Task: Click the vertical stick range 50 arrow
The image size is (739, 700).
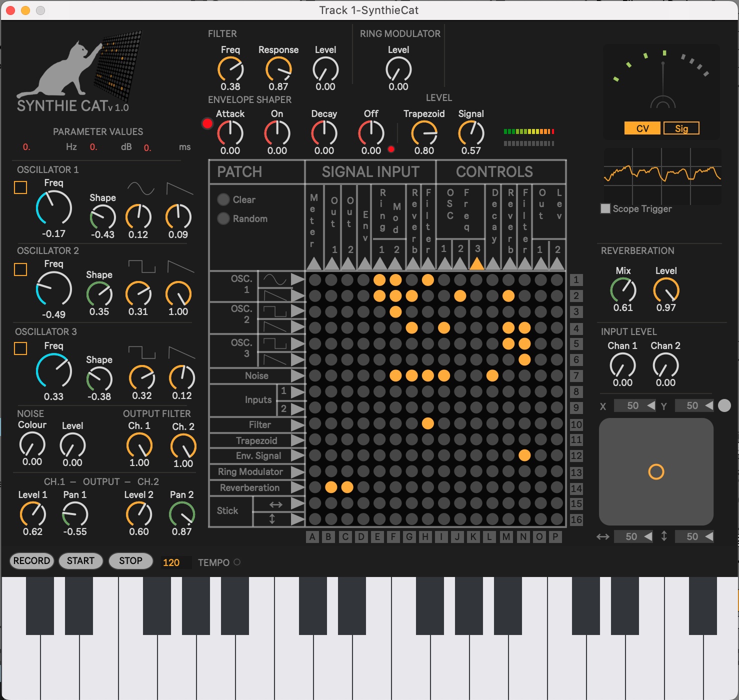Action: point(709,536)
